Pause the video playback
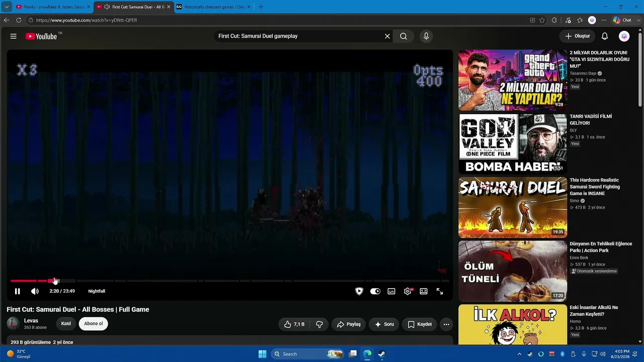 coord(18,291)
